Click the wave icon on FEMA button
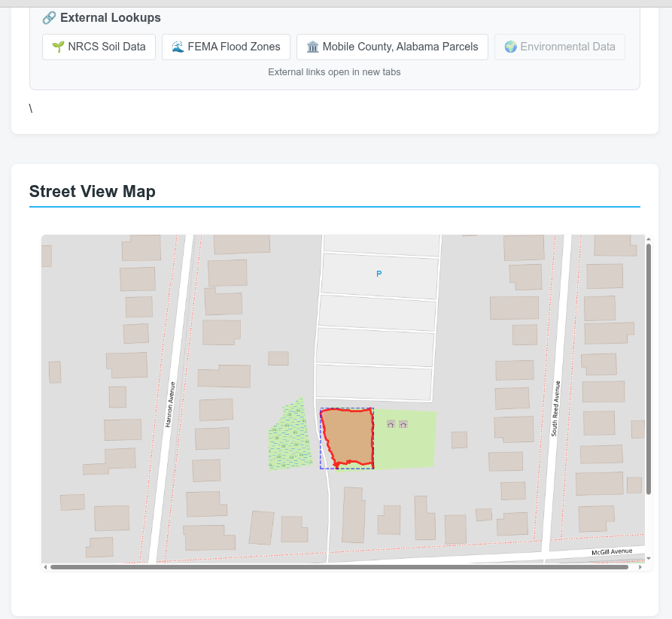This screenshot has height=619, width=672. [x=178, y=47]
